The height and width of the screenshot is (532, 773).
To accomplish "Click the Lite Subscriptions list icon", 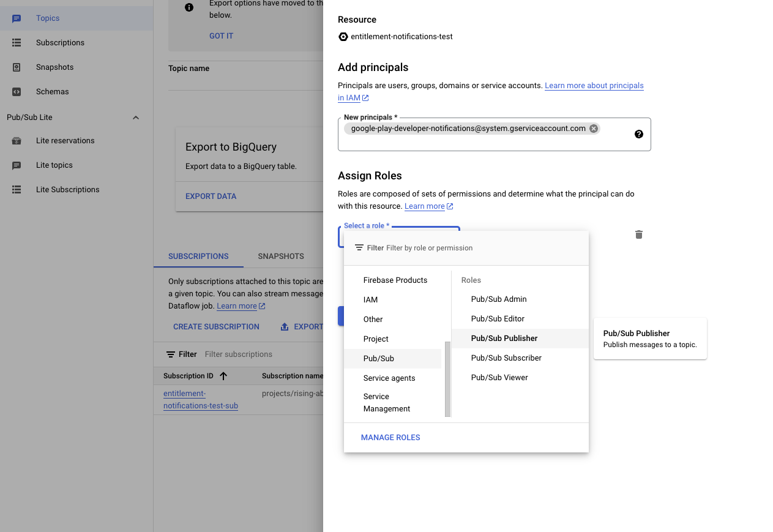I will pyautogui.click(x=17, y=190).
